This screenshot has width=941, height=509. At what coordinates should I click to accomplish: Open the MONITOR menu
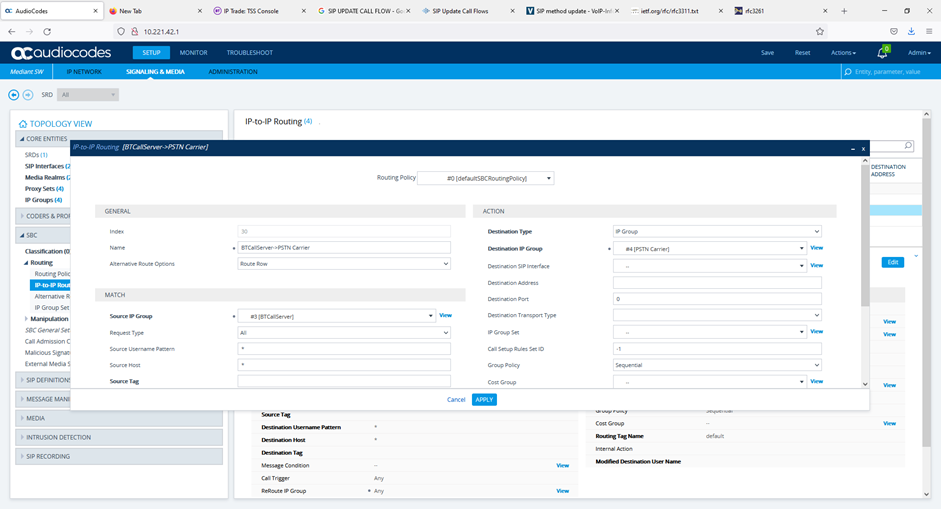(x=193, y=53)
